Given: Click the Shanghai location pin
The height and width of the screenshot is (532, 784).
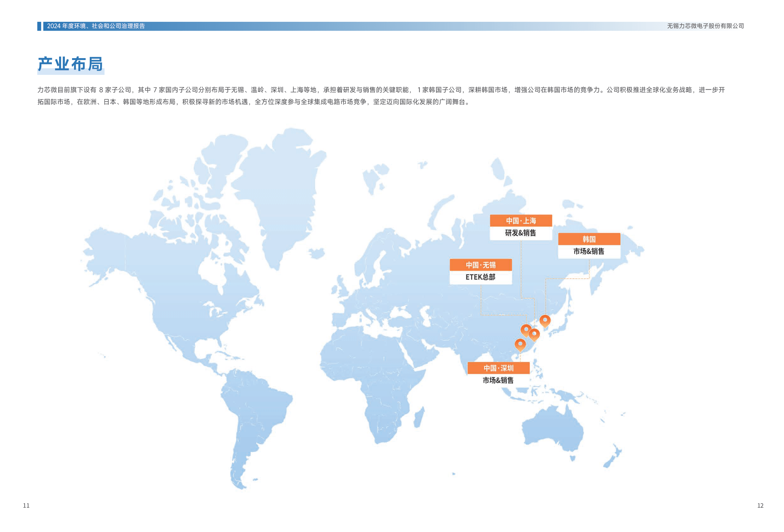Looking at the screenshot, I should [x=534, y=334].
